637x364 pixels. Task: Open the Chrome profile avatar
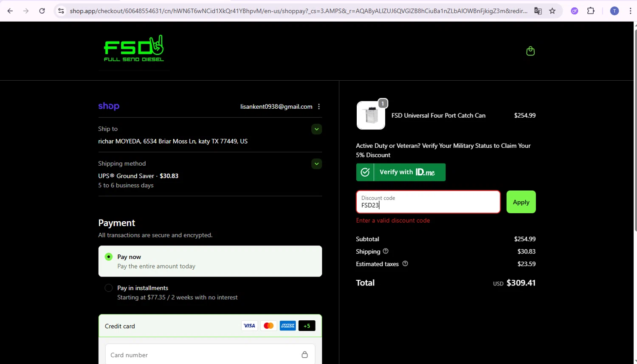[614, 11]
